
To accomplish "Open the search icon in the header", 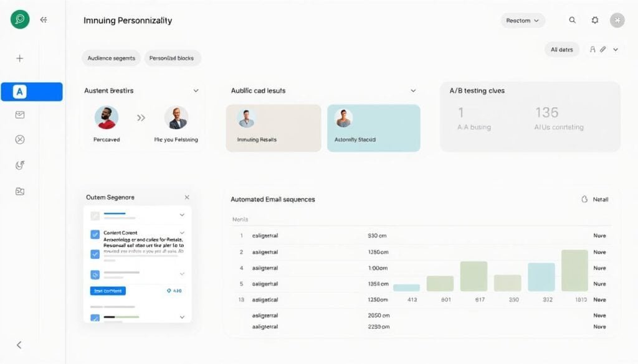I will pos(572,19).
